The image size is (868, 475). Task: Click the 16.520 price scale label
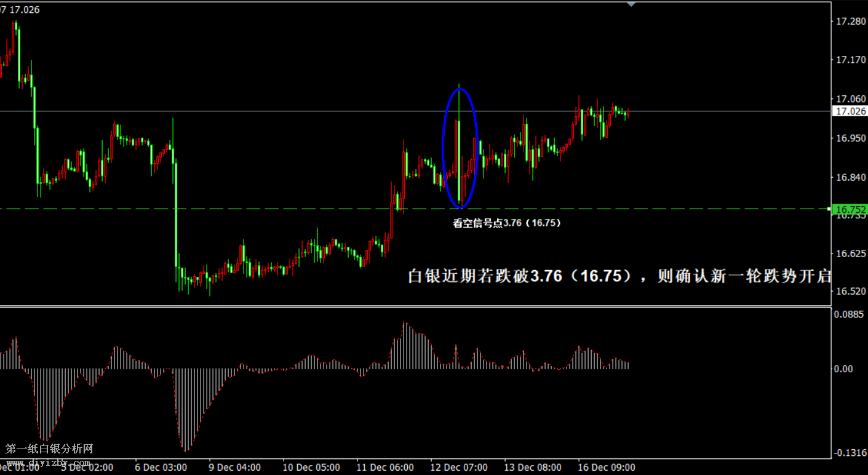pos(849,291)
